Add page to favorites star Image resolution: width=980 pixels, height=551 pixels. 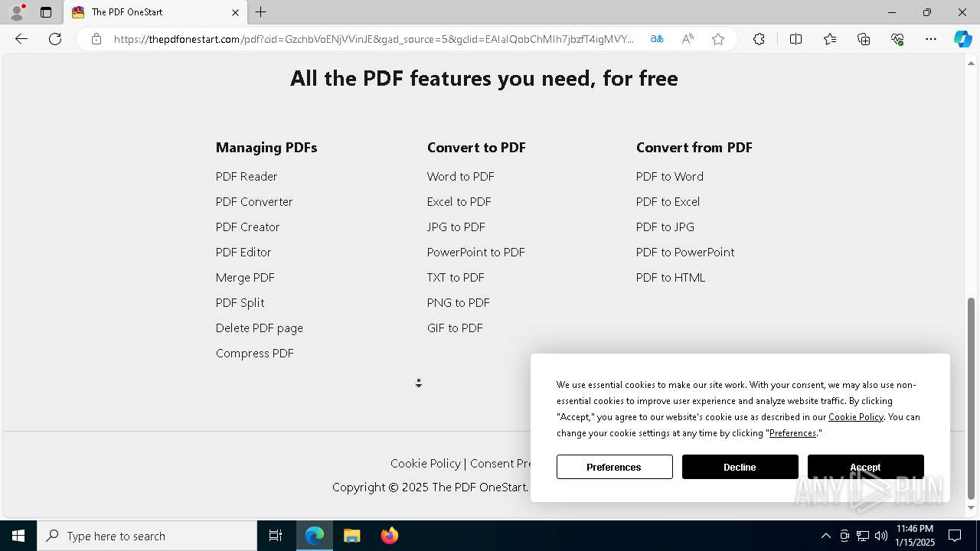coord(718,39)
